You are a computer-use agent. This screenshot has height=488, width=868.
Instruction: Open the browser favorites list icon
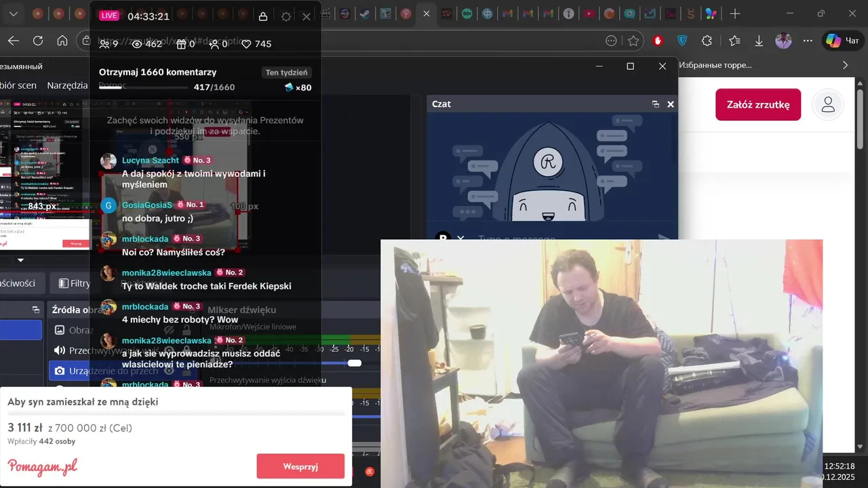click(734, 41)
